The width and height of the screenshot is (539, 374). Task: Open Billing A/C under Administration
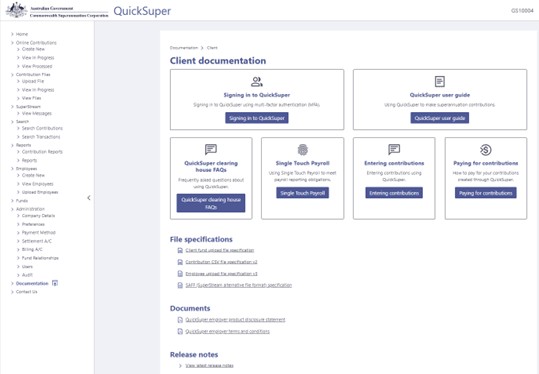(32, 250)
